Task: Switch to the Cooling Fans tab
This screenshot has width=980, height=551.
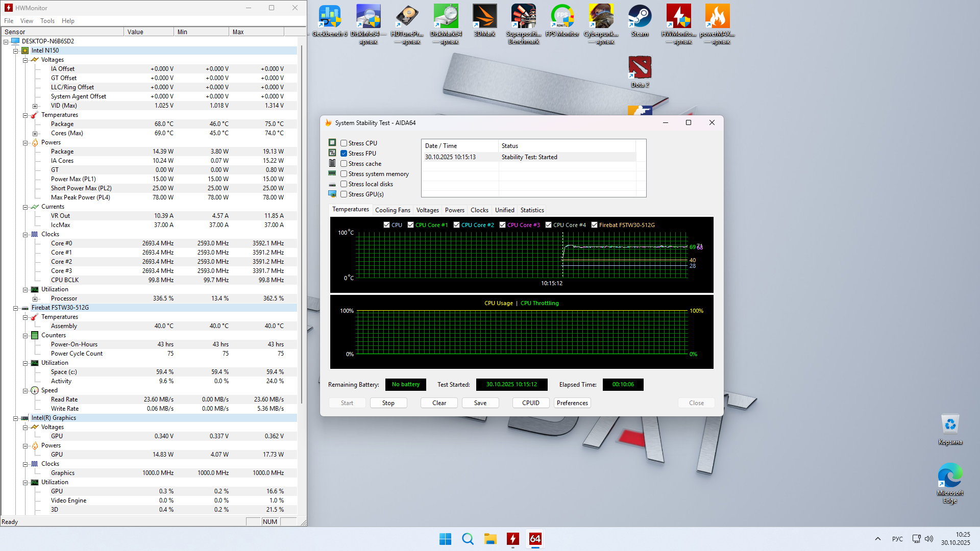Action: [392, 210]
